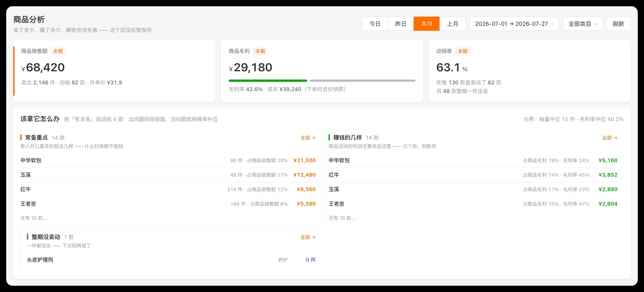
Task: Click 还有 10 款 under 常备重点
Action: [33, 218]
